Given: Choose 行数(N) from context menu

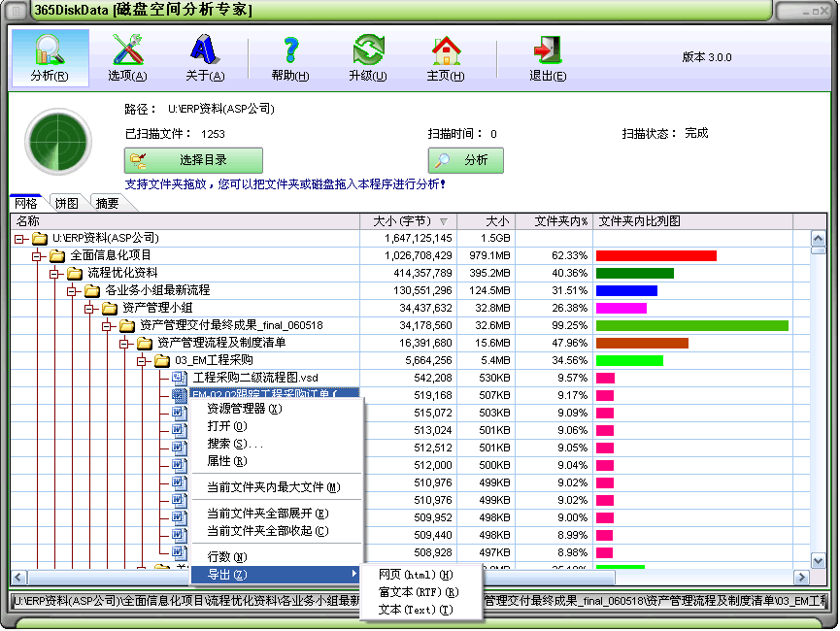Looking at the screenshot, I should 277,557.
